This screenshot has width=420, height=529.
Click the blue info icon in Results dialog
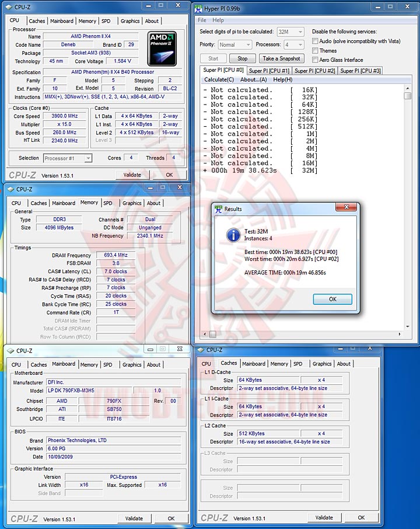(x=233, y=235)
